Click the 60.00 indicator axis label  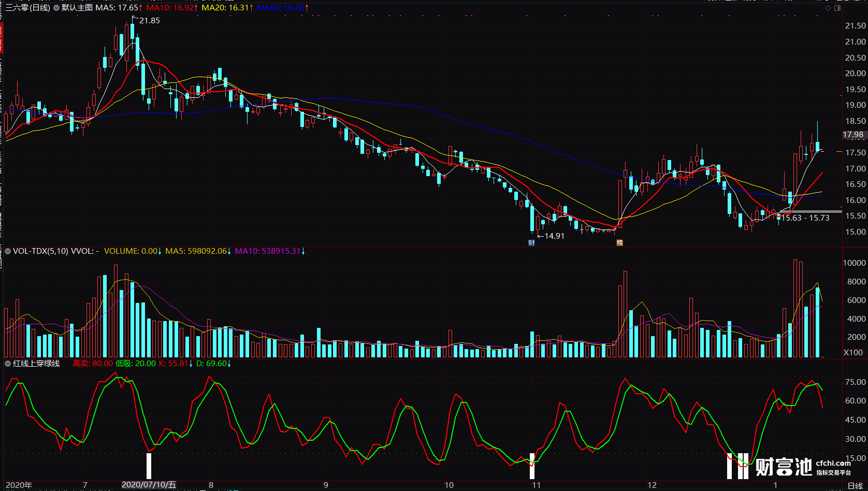[x=856, y=401]
